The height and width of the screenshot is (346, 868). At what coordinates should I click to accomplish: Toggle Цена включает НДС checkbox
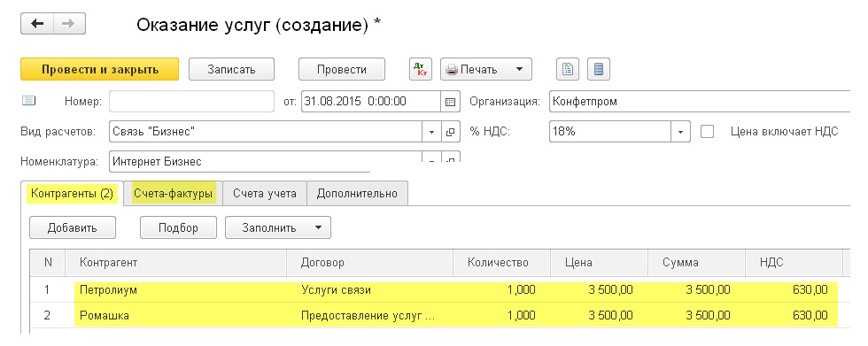click(708, 132)
